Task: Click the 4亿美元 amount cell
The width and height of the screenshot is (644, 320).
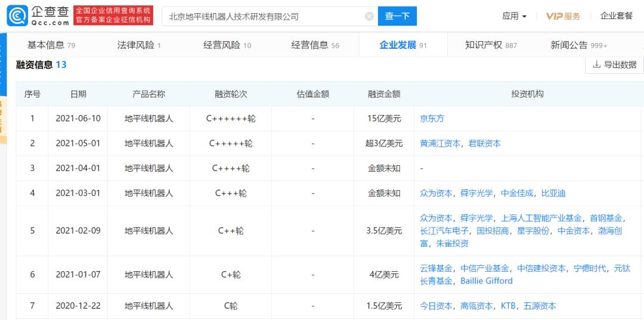Action: coord(384,275)
